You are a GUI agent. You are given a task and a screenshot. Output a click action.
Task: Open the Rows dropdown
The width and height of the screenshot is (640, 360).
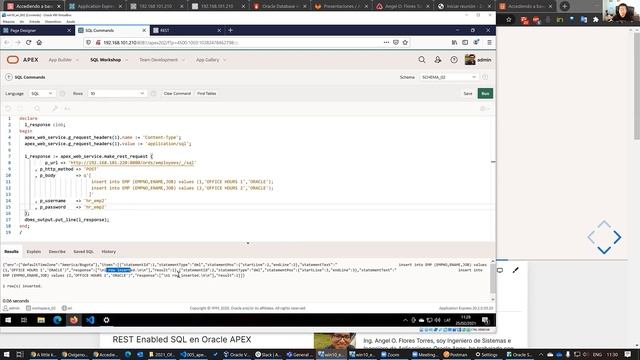[117, 93]
